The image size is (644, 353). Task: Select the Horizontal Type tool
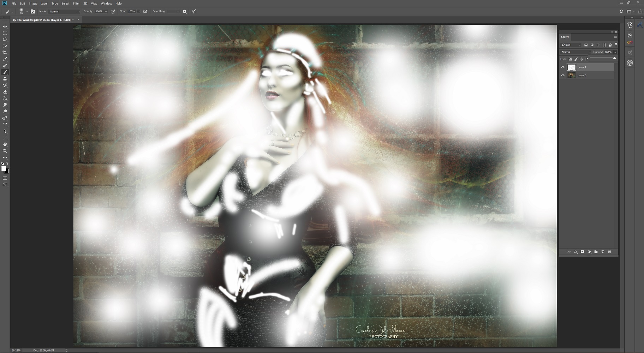tap(5, 125)
